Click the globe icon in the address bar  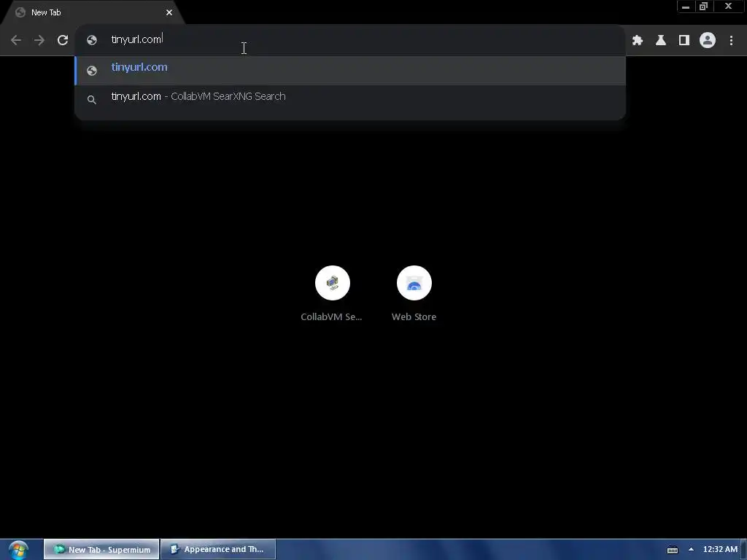[92, 40]
